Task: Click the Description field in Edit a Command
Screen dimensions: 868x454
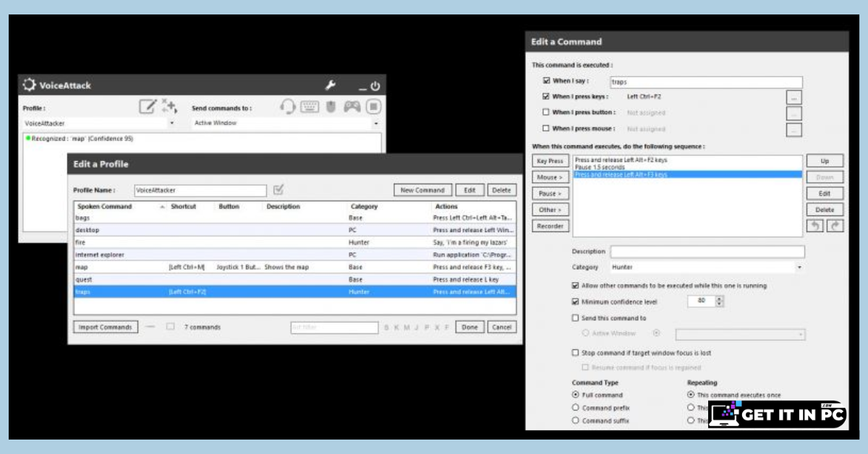Action: 707,252
